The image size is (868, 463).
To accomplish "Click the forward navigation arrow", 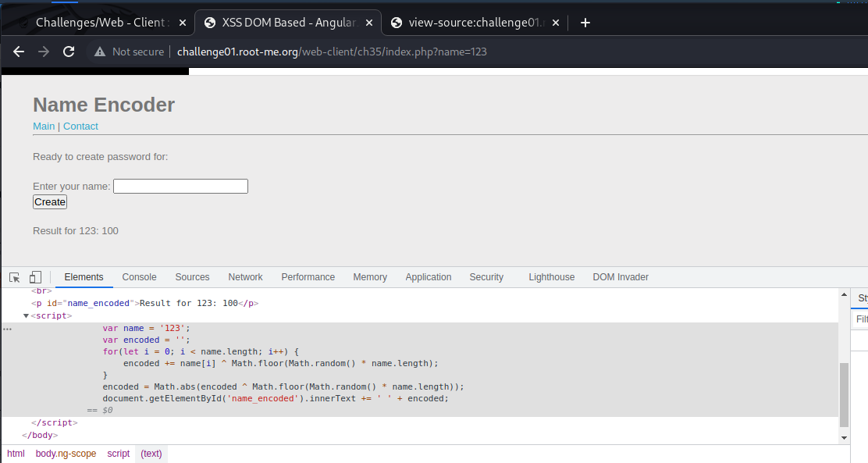I will (44, 52).
